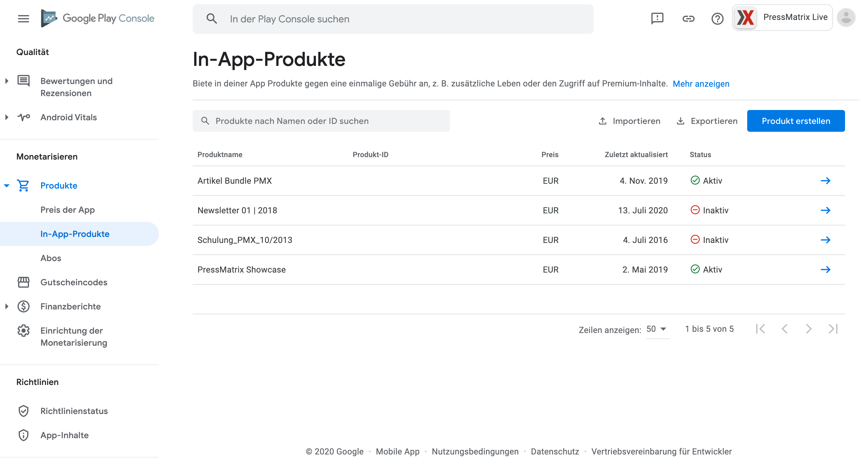Open Newsletter 01 | 2018 row arrow
The image size is (868, 472).
825,210
